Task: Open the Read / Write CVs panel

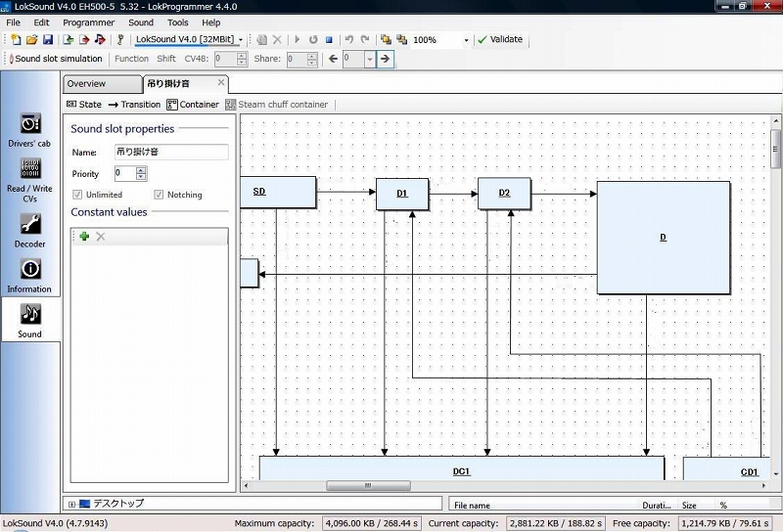Action: click(x=30, y=180)
